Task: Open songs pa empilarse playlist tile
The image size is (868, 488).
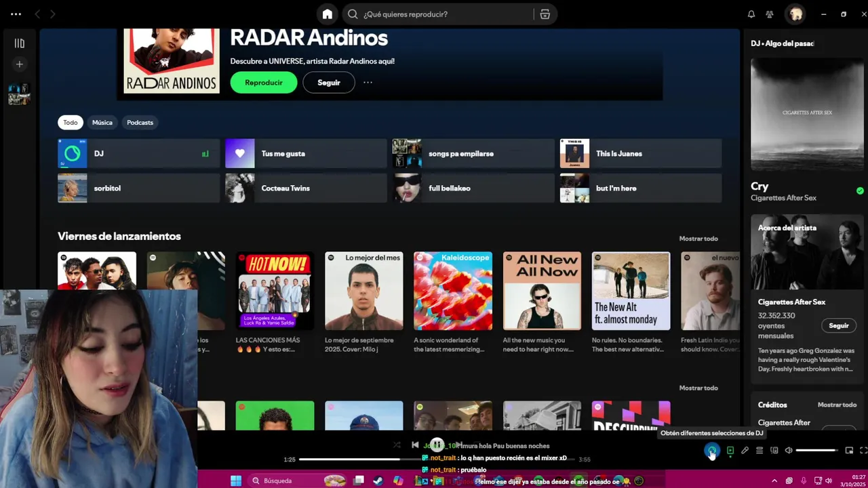Action: pos(473,154)
